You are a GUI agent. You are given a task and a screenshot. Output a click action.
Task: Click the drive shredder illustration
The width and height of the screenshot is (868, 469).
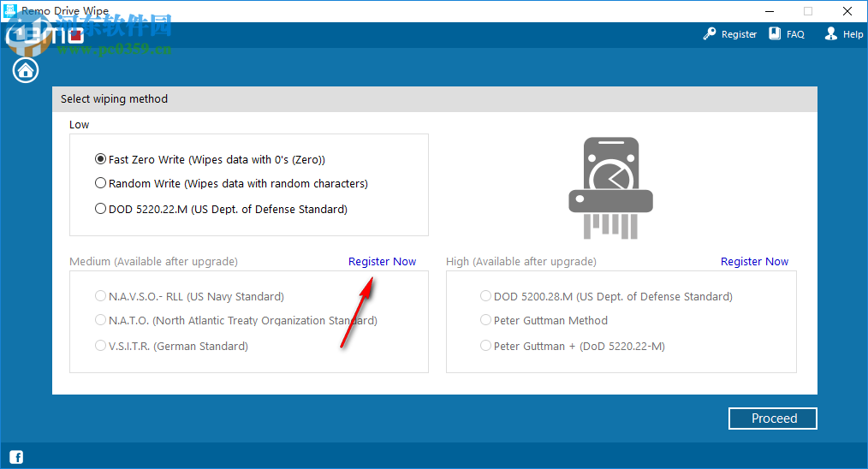610,188
